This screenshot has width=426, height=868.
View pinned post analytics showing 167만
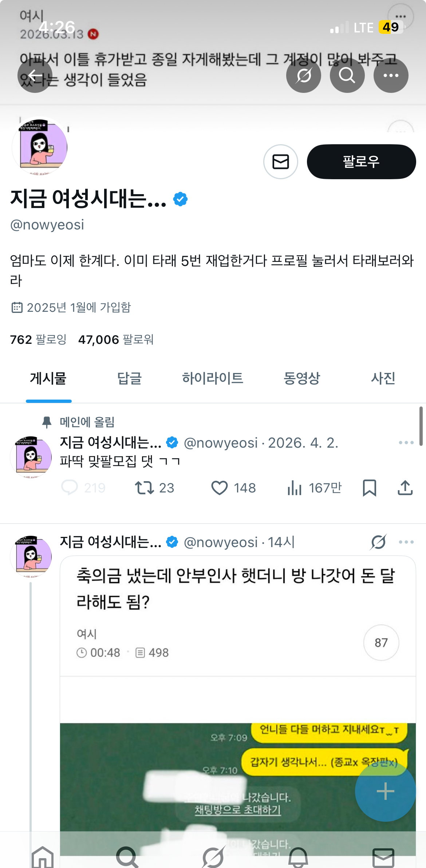[314, 488]
